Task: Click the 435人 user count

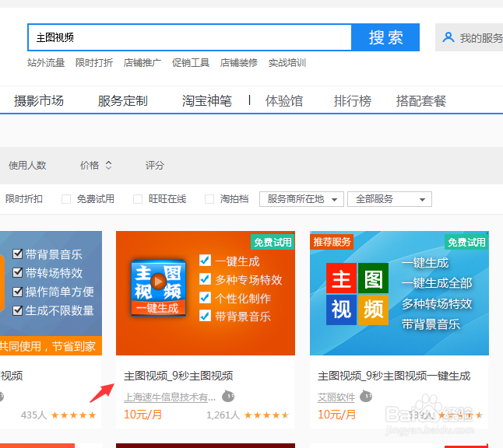Action: pyautogui.click(x=33, y=415)
